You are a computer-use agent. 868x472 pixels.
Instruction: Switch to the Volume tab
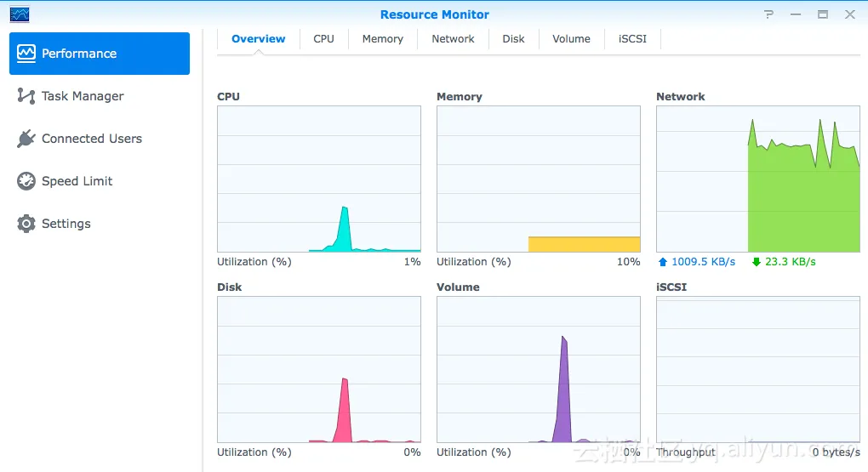pyautogui.click(x=571, y=39)
